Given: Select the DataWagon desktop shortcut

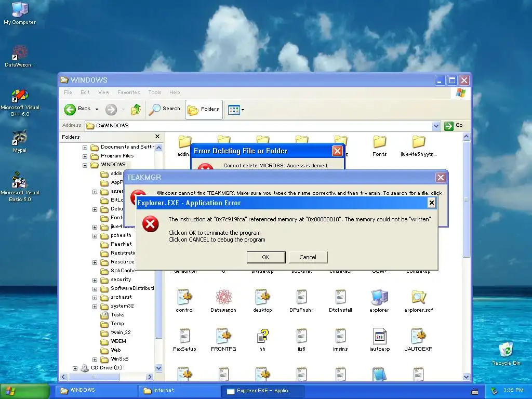Looking at the screenshot, I should 20,56.
